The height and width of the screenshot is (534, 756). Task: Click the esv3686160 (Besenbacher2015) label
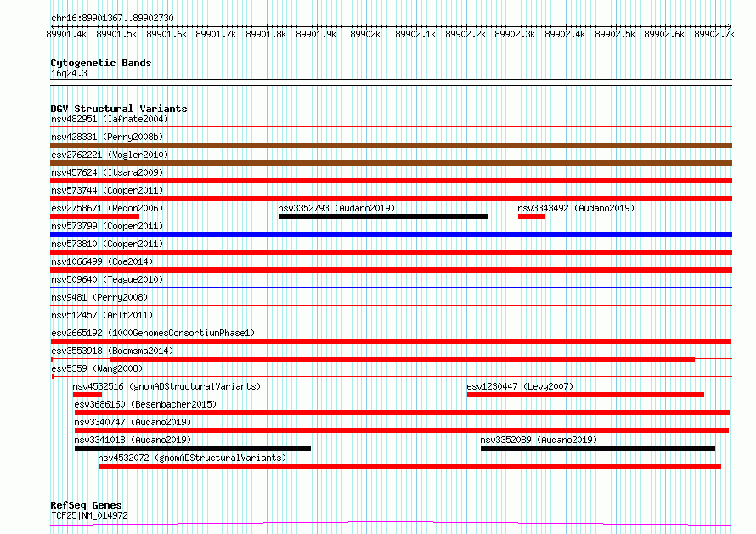click(145, 404)
